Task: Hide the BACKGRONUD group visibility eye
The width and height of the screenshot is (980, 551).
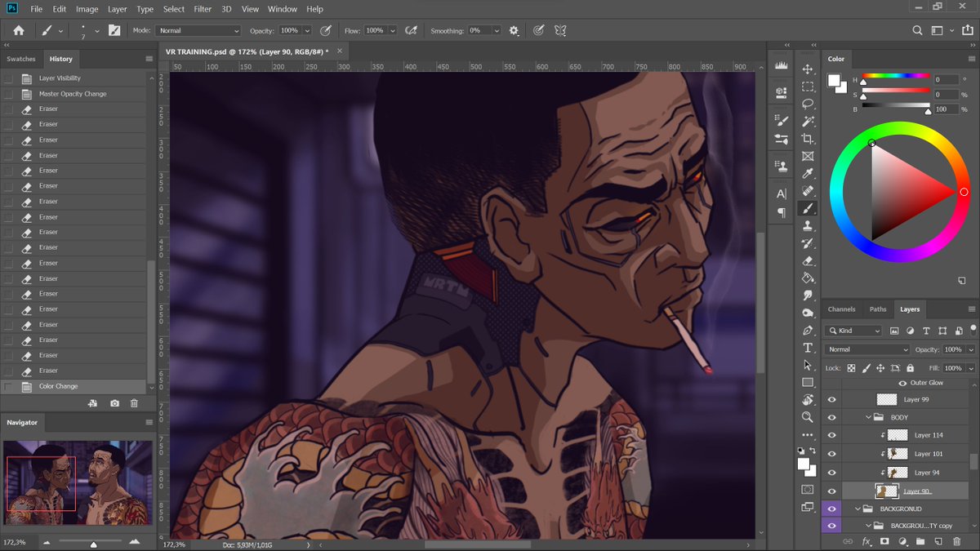Action: pos(831,509)
